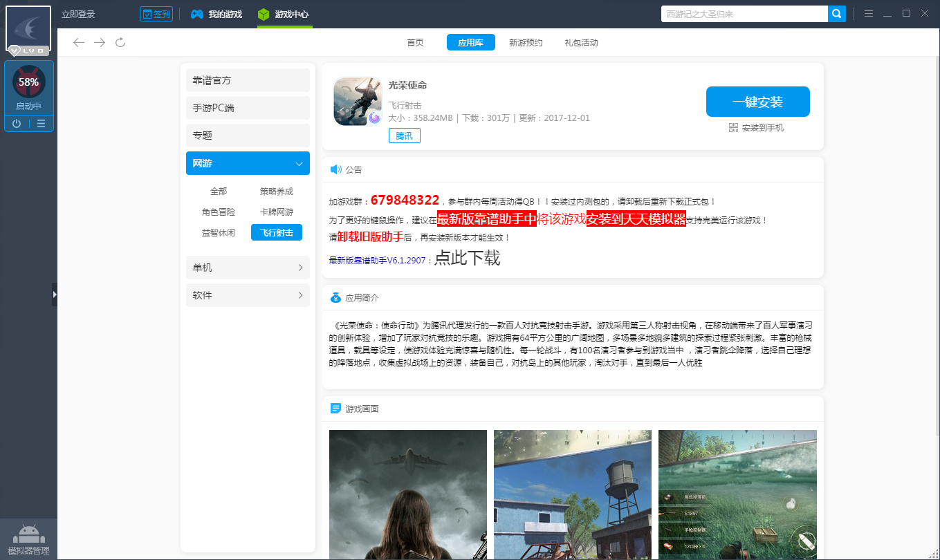Screen dimensions: 940x560
Task: Open second screenshot with water tower
Action: tap(573, 494)
